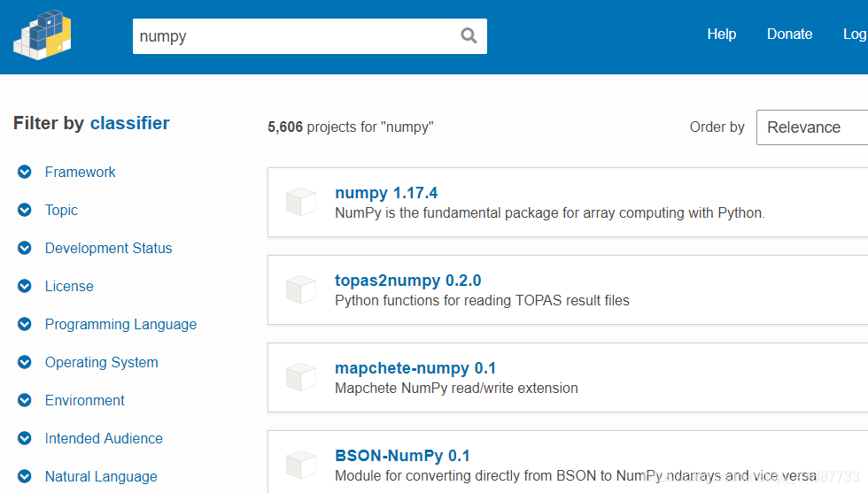868x493 pixels.
Task: Open the mapchete-numpy 0.1 project
Action: click(415, 368)
